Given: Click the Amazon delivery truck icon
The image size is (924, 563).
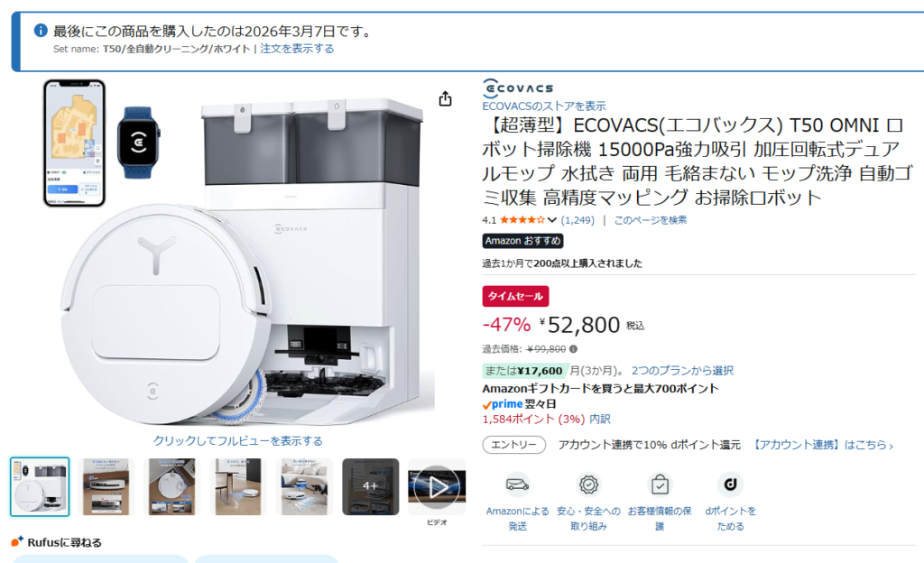Looking at the screenshot, I should coord(517,485).
